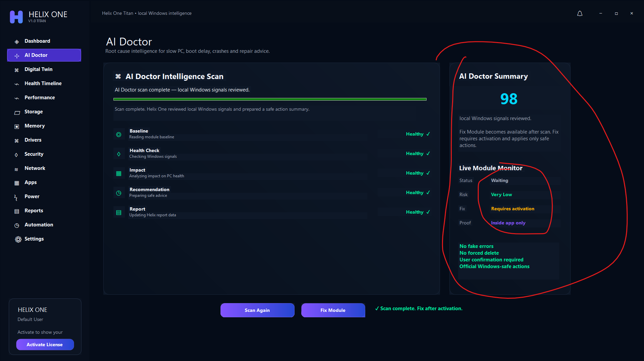Click Activate License button
This screenshot has height=361, width=644.
45,345
